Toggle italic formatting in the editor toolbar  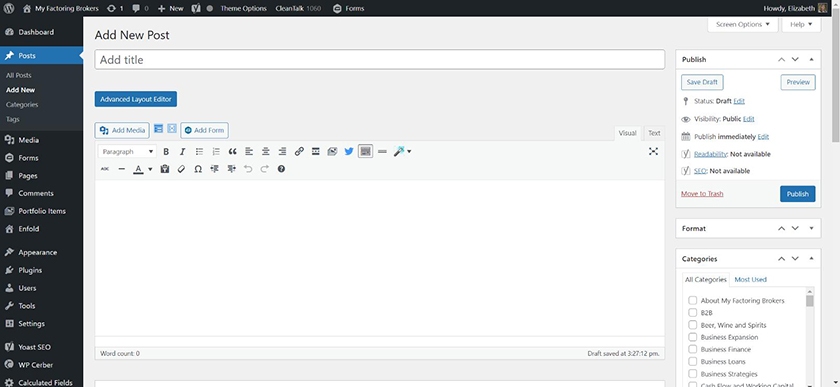(183, 152)
